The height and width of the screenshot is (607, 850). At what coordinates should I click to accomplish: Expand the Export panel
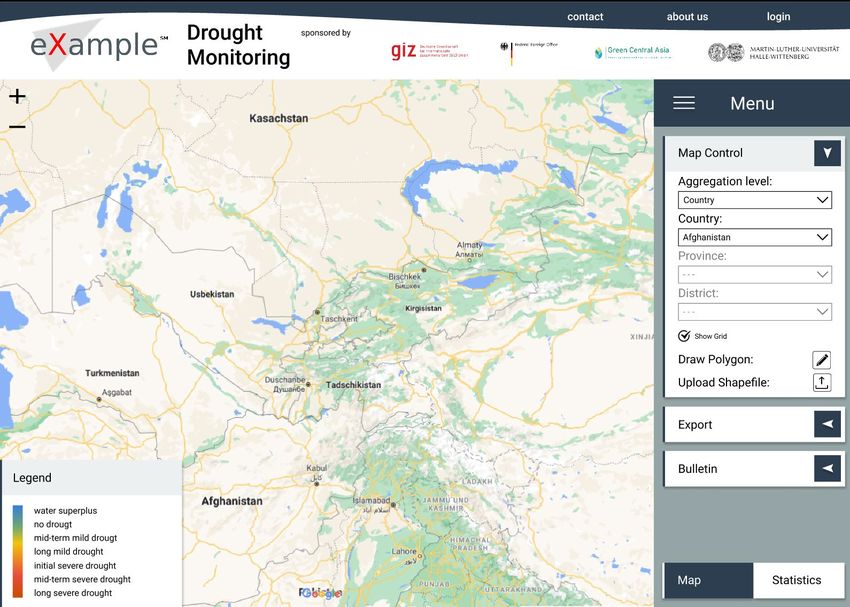(x=827, y=424)
